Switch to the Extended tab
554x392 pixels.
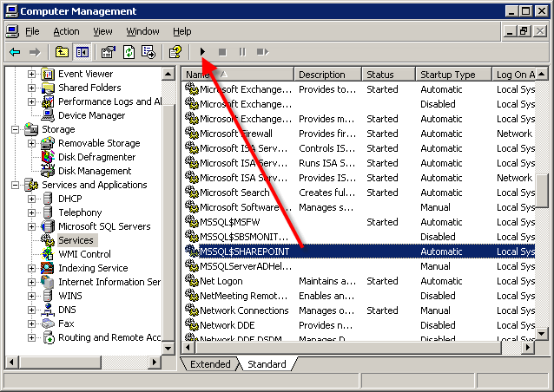click(x=210, y=364)
